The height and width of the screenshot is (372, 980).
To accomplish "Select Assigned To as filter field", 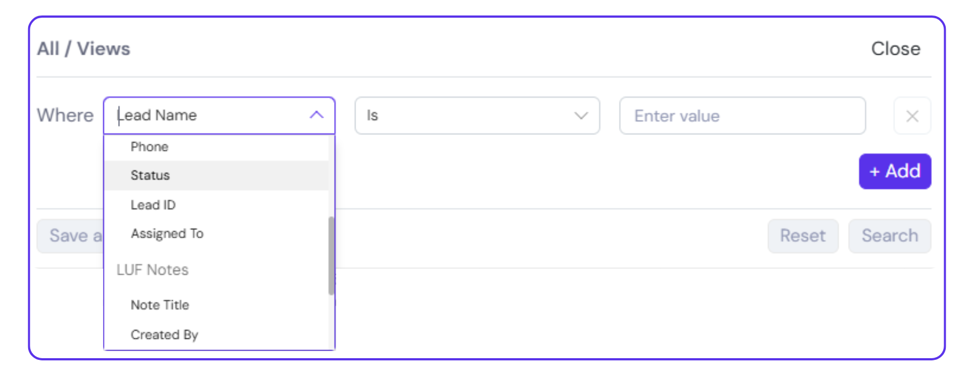I will coord(167,234).
